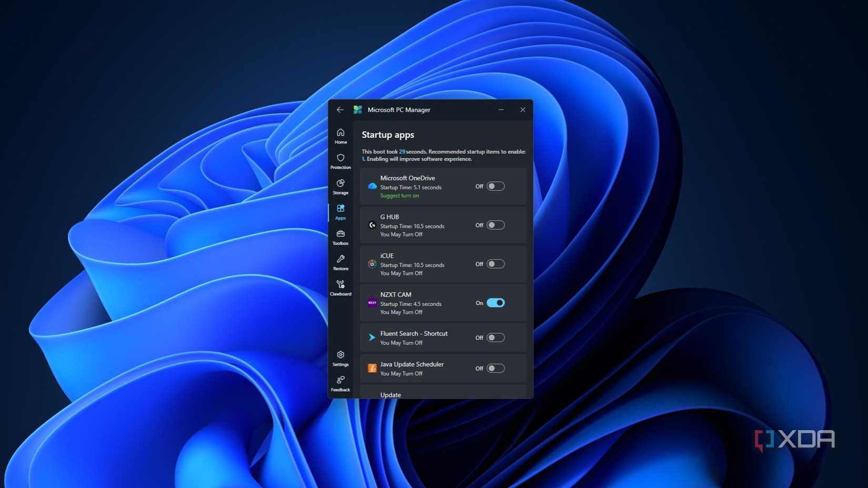Enable iCUE startup toggle
Viewport: 868px width, 488px height.
(495, 264)
